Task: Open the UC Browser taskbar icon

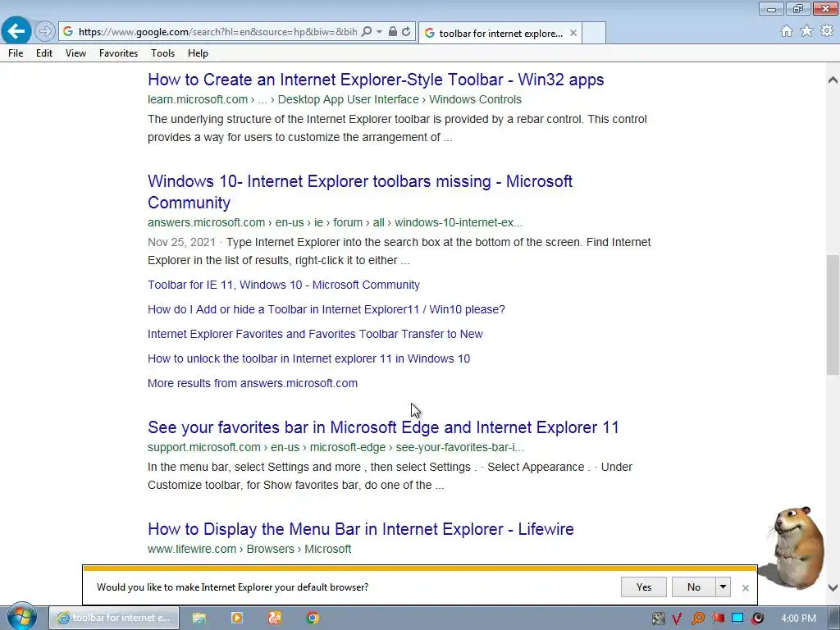Action: coord(275,618)
